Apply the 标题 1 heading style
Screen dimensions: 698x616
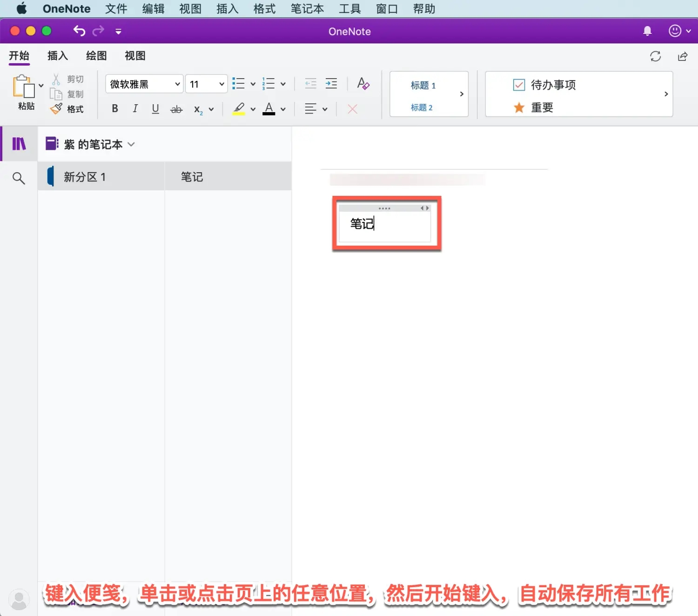(x=423, y=85)
